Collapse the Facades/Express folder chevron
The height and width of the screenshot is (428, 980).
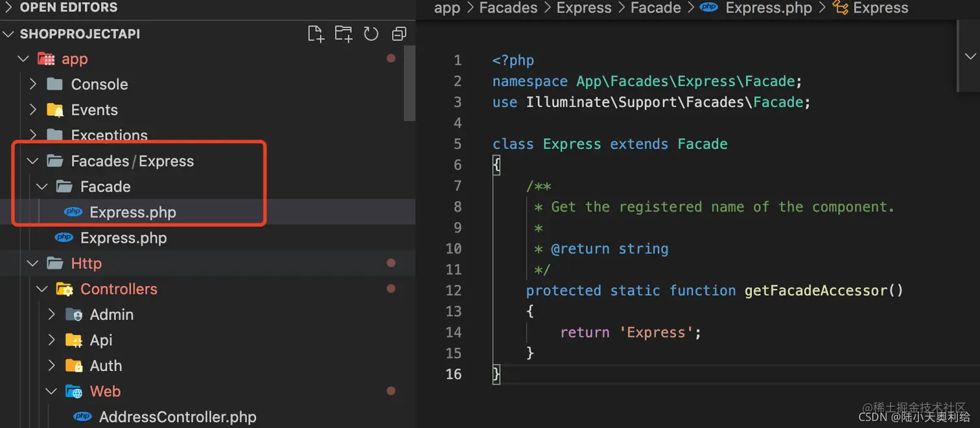tap(32, 161)
